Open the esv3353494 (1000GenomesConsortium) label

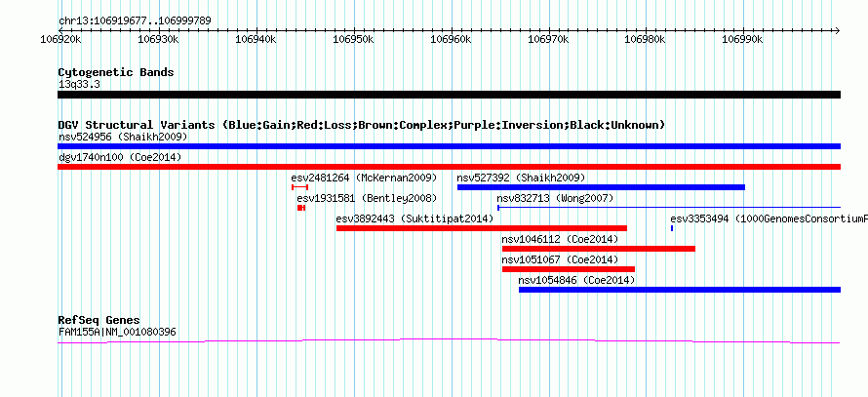click(x=769, y=218)
